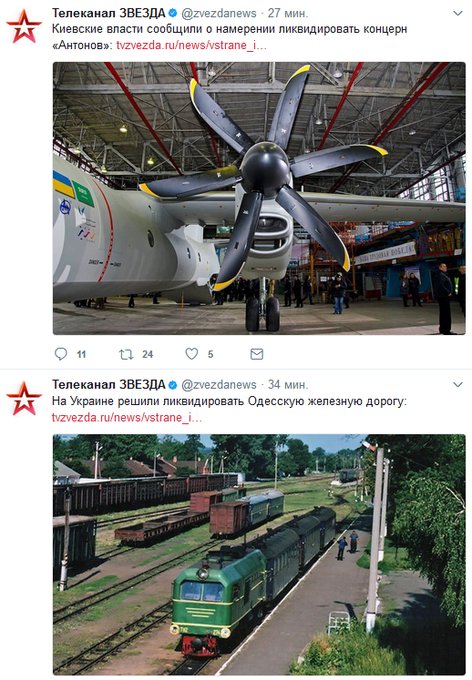Open Zvezda star avatar on Antonov tweet
Image resolution: width=472 pixels, height=680 pixels.
tap(24, 26)
